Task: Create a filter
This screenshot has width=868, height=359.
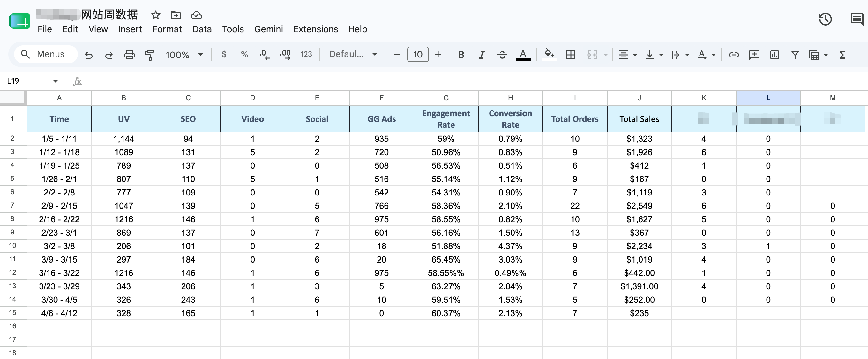Action: click(795, 55)
